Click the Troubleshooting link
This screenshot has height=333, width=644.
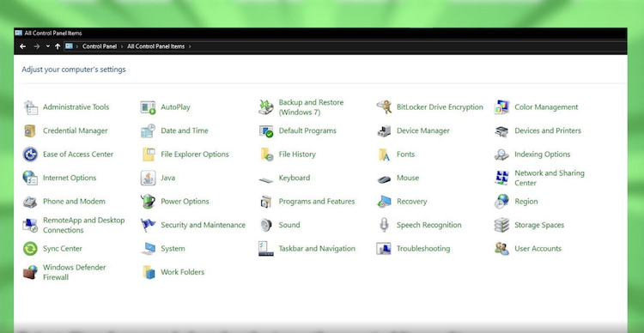click(x=423, y=248)
